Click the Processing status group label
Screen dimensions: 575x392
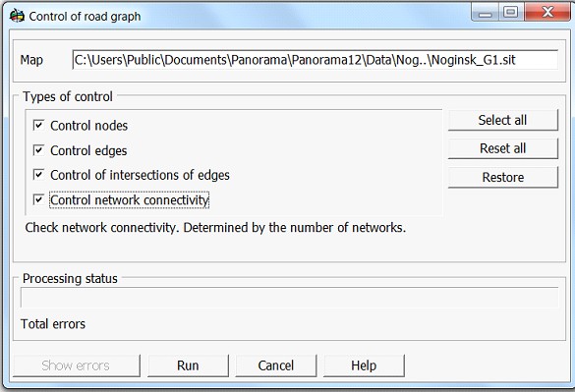click(70, 279)
